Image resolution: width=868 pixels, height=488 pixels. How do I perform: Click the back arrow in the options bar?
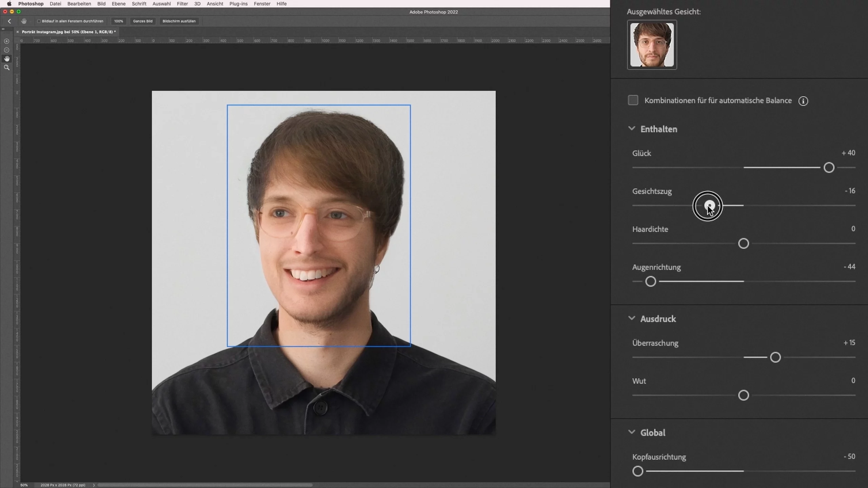(x=9, y=21)
